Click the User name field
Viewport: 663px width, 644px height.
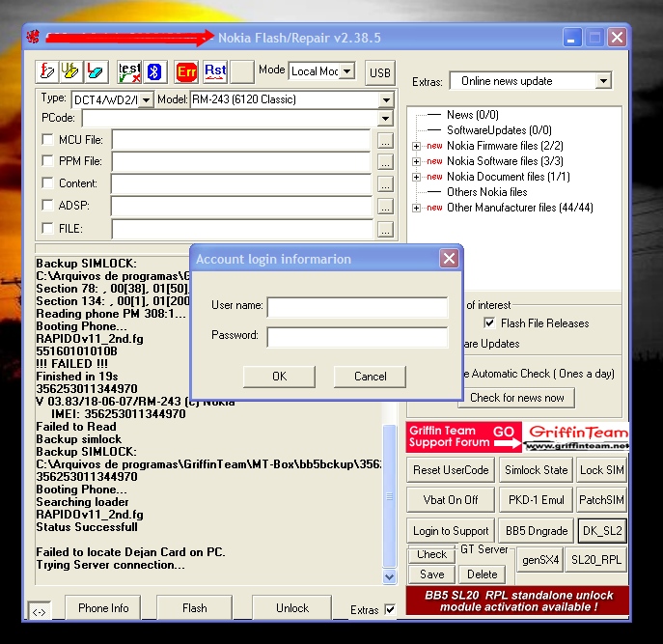(357, 307)
